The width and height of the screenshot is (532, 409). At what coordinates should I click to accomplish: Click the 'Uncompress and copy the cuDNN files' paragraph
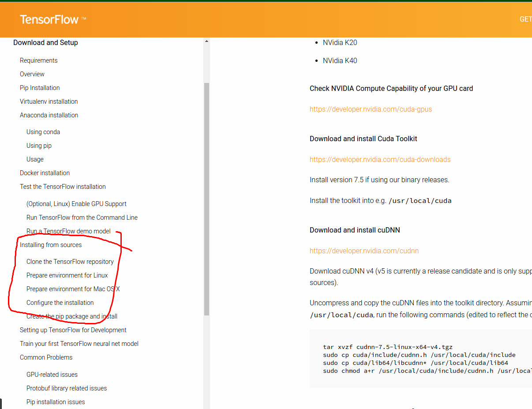[421, 309]
